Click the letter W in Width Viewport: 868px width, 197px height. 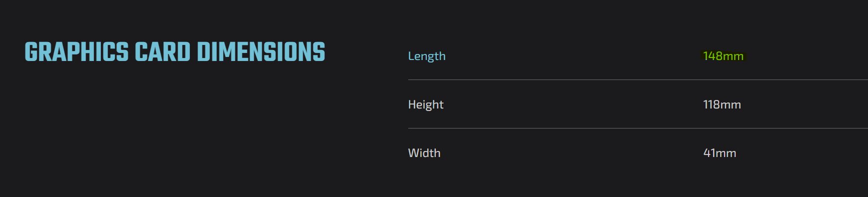(x=414, y=153)
